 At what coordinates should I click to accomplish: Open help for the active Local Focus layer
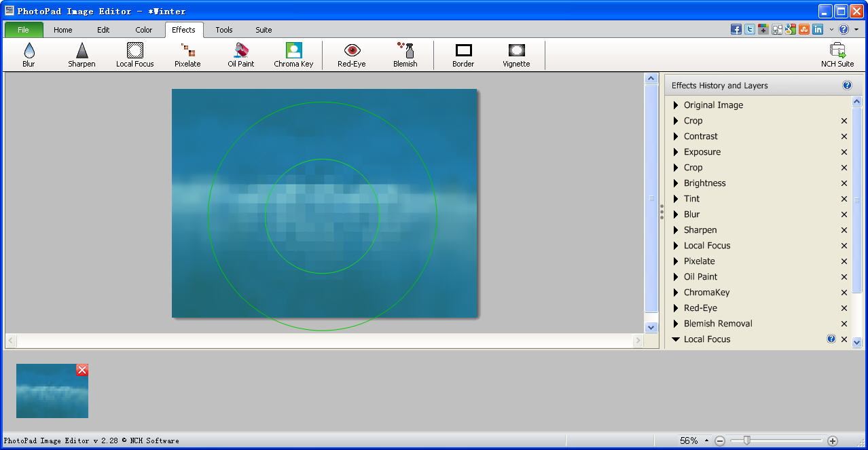point(831,339)
